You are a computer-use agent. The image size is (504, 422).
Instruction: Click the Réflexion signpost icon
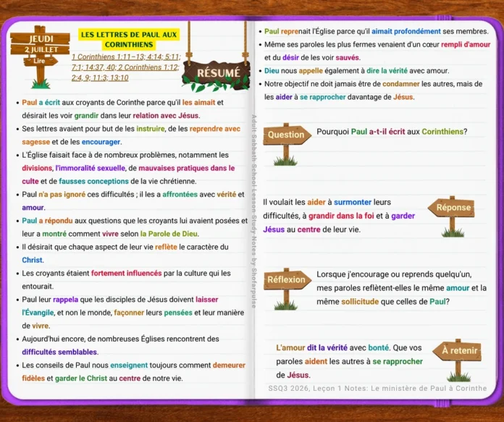(287, 289)
